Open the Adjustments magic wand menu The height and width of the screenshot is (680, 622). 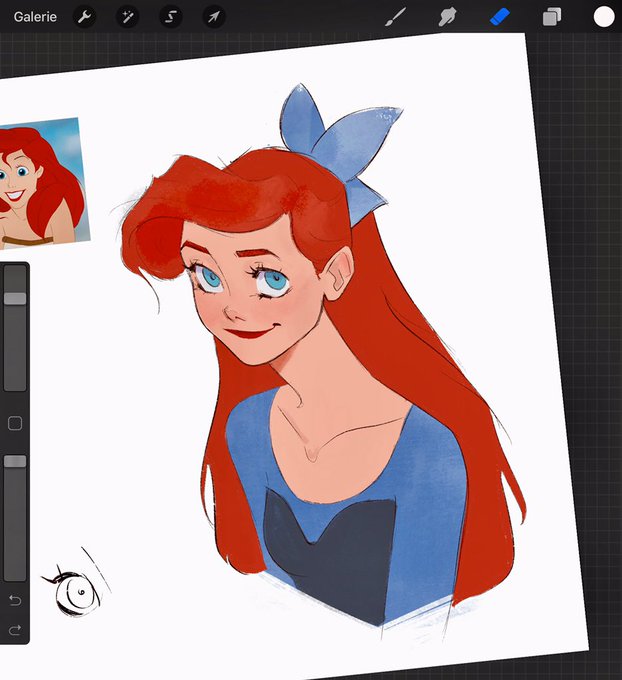click(128, 17)
